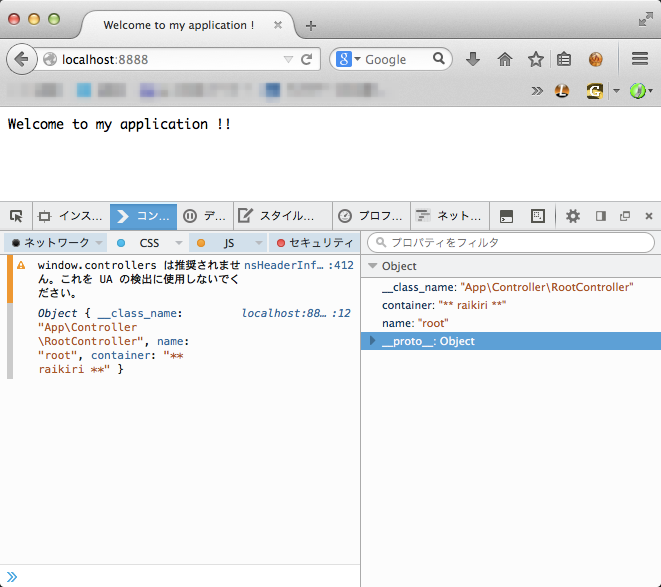The width and height of the screenshot is (661, 587).
Task: Select the __class_name property row
Action: coord(511,287)
